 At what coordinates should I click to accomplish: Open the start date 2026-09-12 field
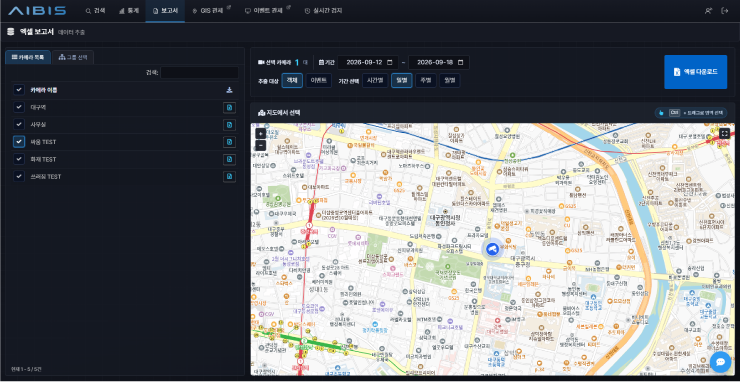[368, 62]
